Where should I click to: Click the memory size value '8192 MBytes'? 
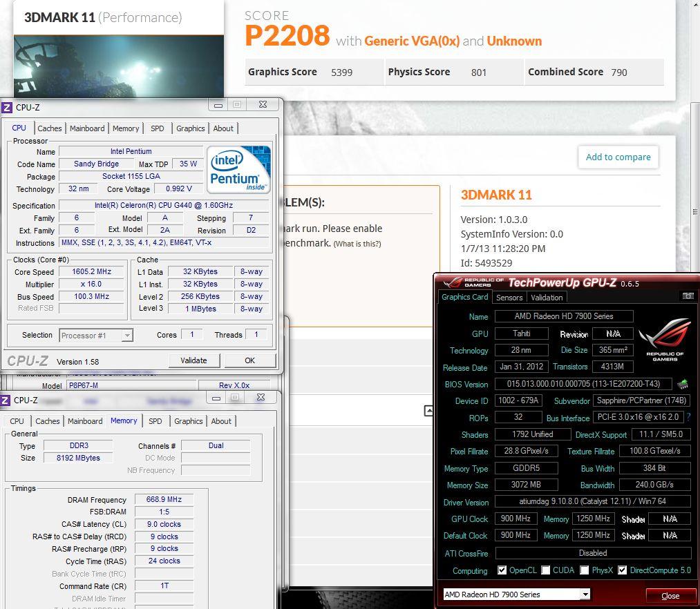[78, 458]
